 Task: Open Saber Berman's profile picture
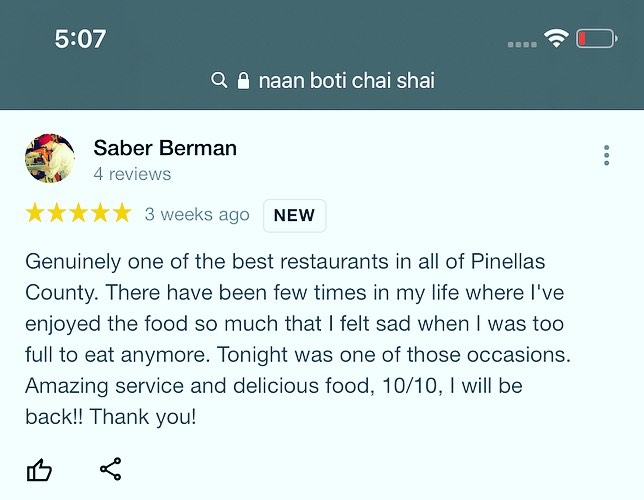click(50, 159)
